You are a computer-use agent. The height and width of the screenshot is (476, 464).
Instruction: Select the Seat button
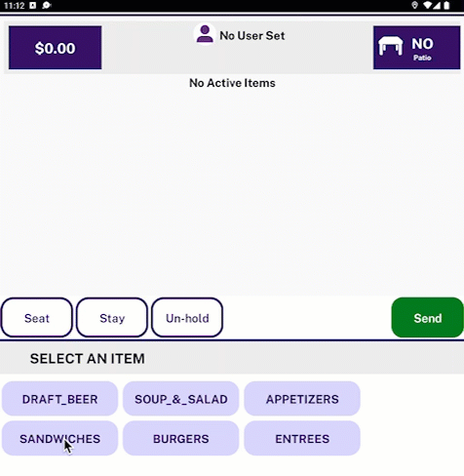(x=37, y=317)
